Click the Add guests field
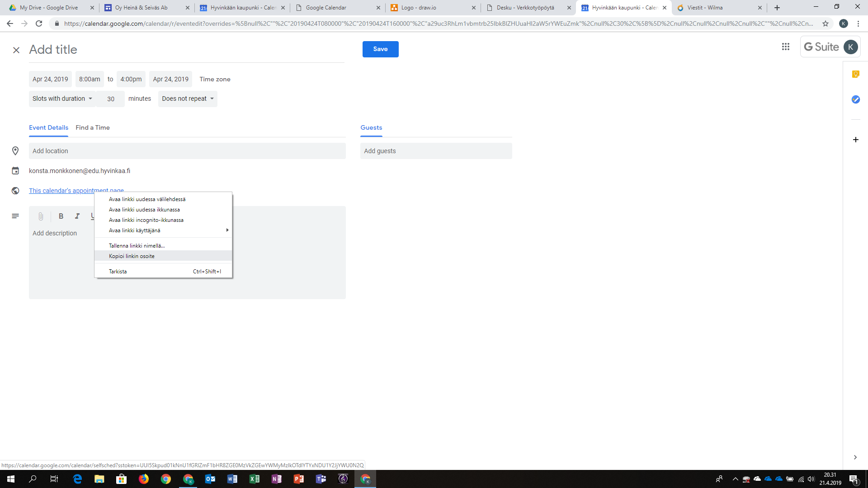 (x=436, y=151)
